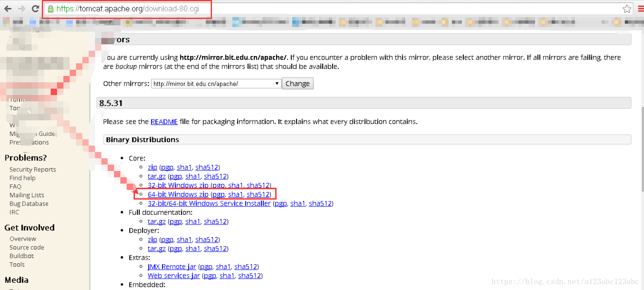Download the 64-bit Windows zip
The width and height of the screenshot is (644, 290).
178,194
